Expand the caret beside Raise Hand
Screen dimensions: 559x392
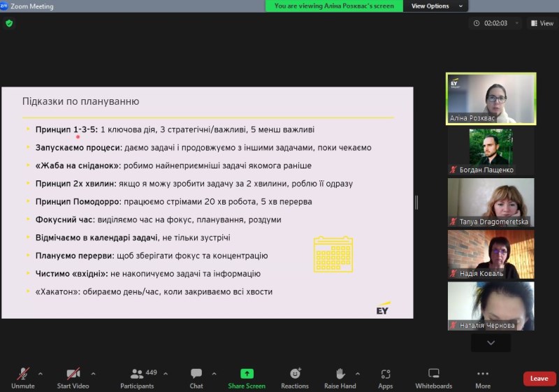pyautogui.click(x=358, y=374)
